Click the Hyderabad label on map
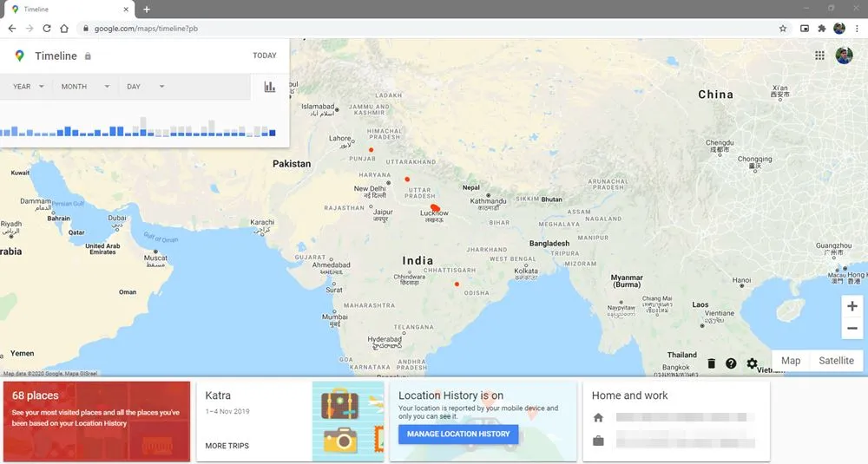Screen dimensions: 868x464 [x=385, y=343]
